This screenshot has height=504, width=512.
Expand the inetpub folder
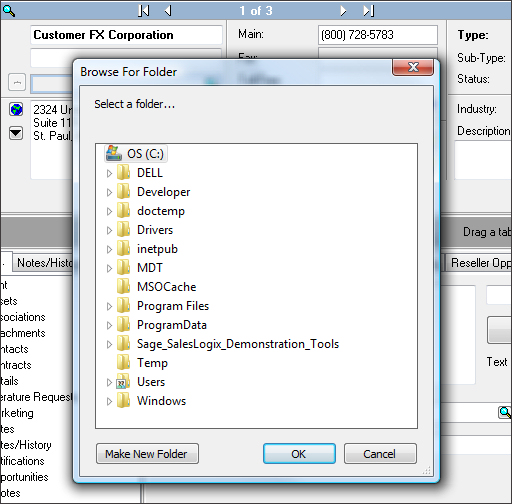[109, 249]
